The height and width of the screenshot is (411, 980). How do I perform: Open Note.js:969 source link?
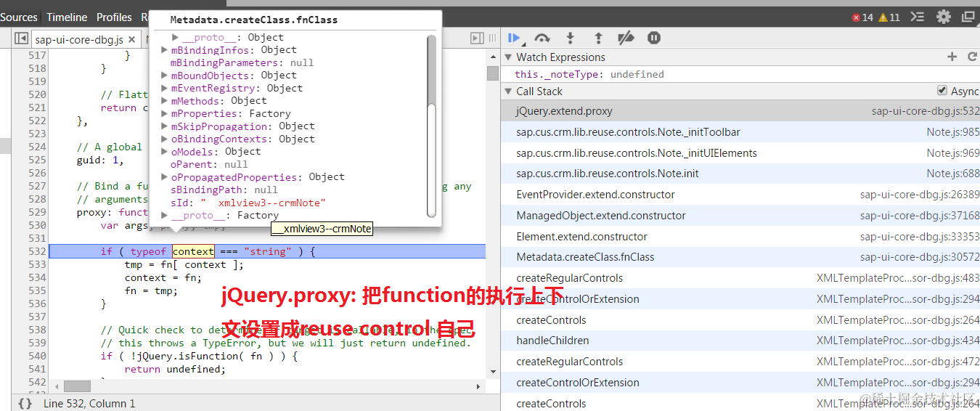coord(952,153)
